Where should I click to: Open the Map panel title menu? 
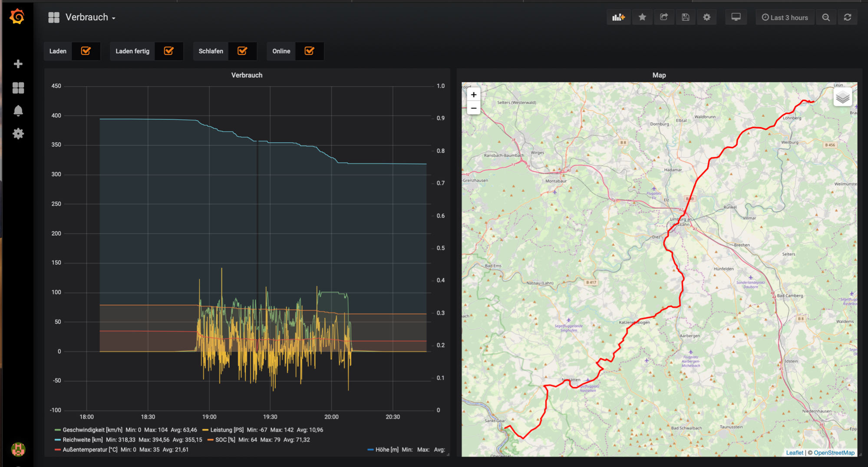point(659,75)
